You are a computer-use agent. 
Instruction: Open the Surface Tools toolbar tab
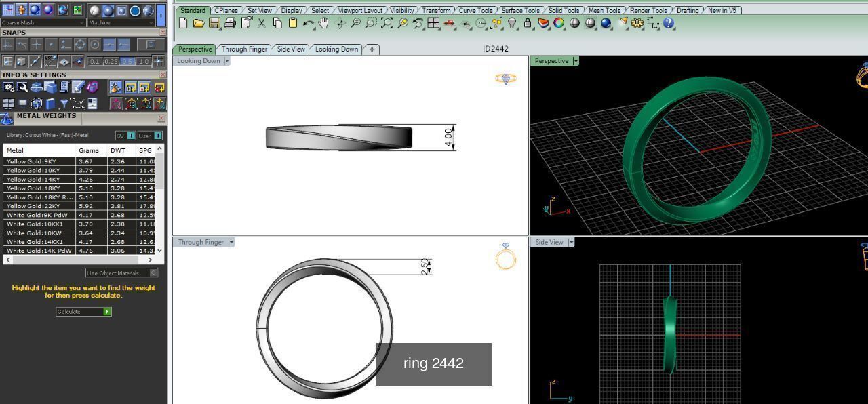(x=520, y=10)
